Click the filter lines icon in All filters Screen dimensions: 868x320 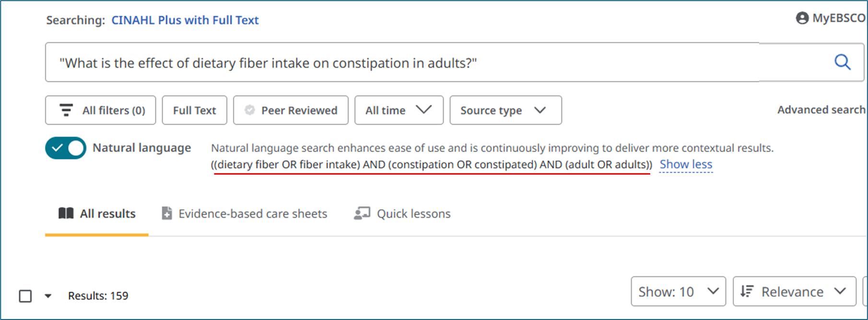(66, 110)
